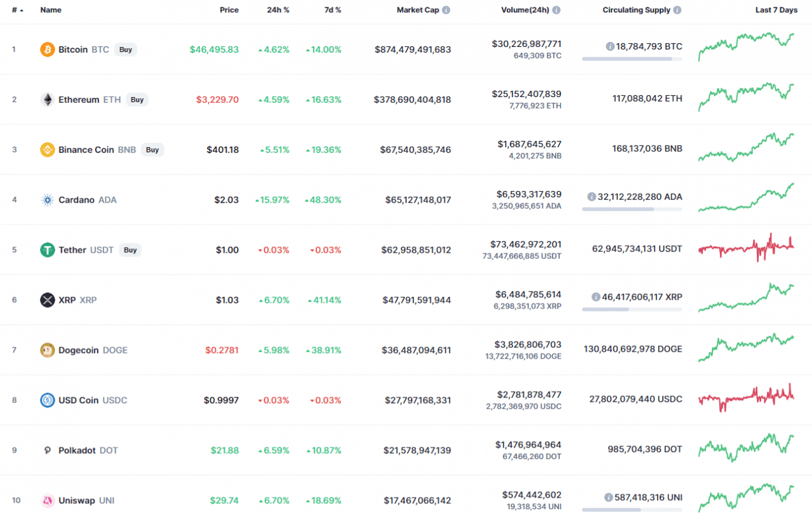The image size is (812, 518).
Task: Click the Bitcoin logo icon
Action: pos(48,50)
